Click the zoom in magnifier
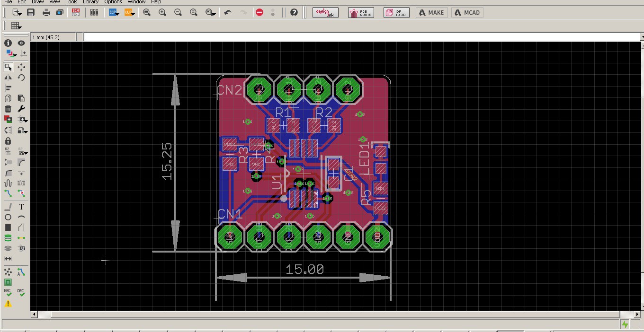 162,13
